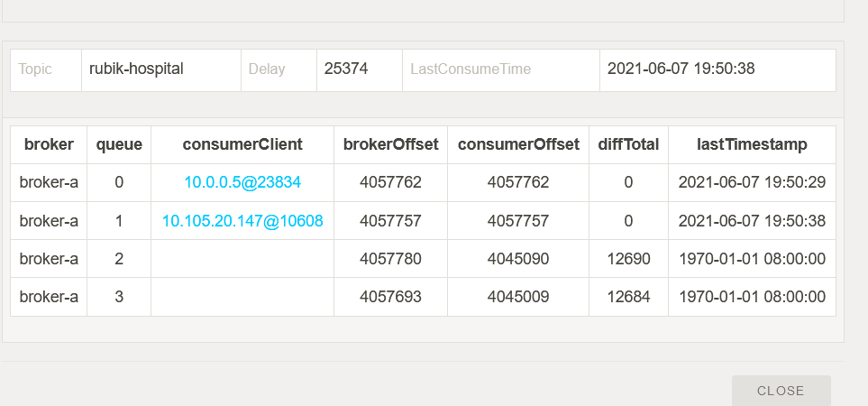Open consumer client 10.105.20.147@10608 link
Screen dimensions: 868x406
242,220
